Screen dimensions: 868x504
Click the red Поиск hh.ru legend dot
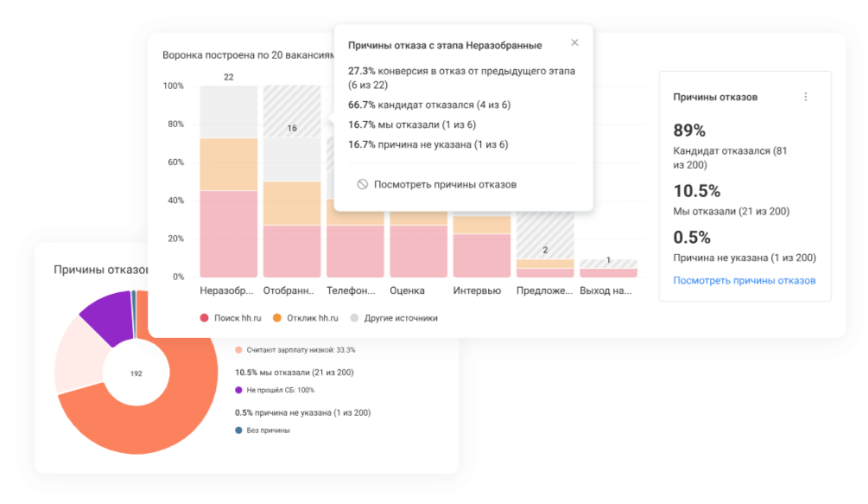click(x=205, y=318)
